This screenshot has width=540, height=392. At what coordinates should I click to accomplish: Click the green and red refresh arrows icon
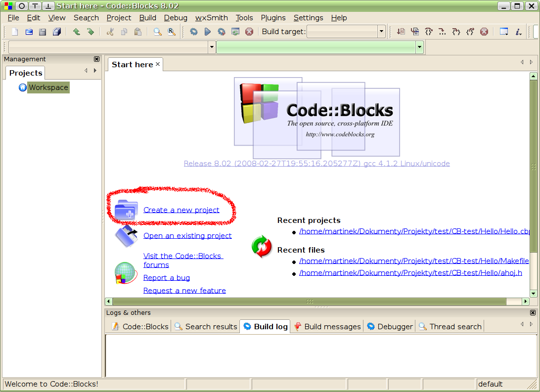coord(262,246)
